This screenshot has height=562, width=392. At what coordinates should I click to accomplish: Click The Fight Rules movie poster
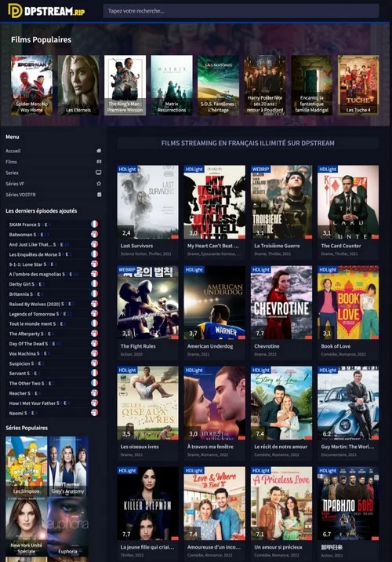[147, 302]
